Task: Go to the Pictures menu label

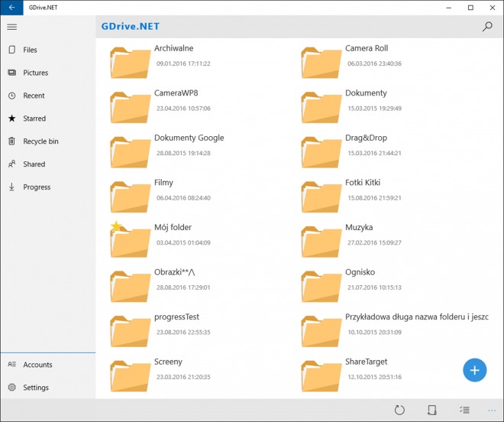Action: (x=35, y=73)
